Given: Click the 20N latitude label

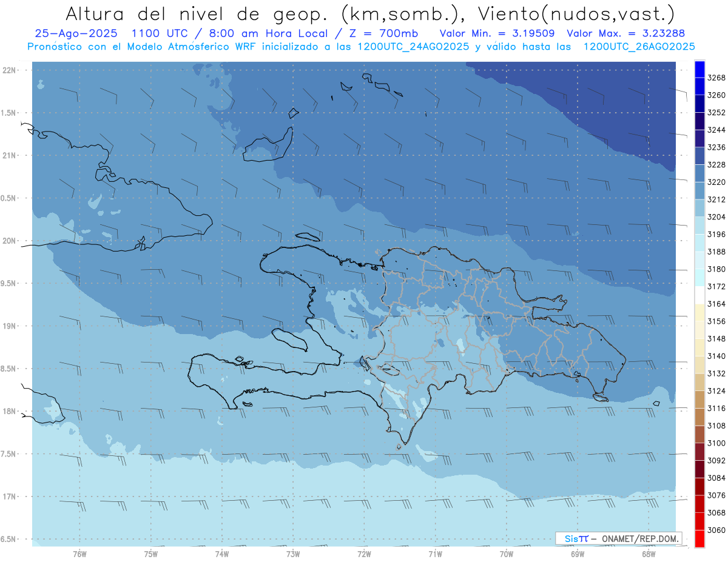Looking at the screenshot, I should click(x=10, y=241).
